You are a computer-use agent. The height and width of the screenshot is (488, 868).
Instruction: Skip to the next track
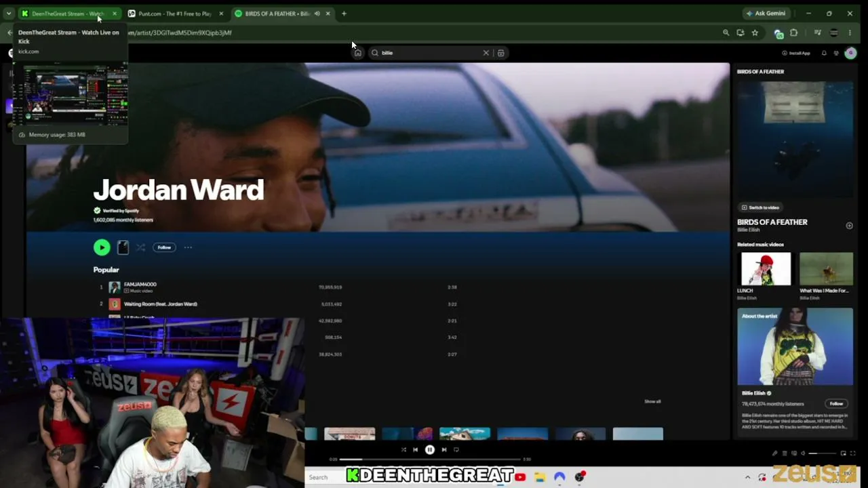pos(444,449)
